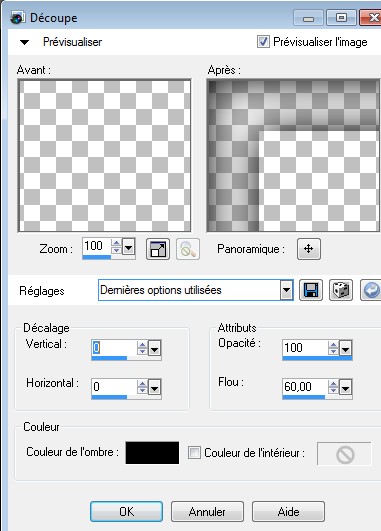Click the Aide button
381x531 pixels.
coord(288,511)
